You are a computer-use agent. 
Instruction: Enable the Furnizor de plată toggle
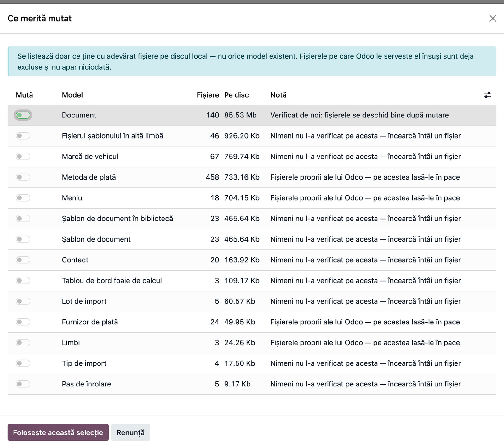click(23, 322)
